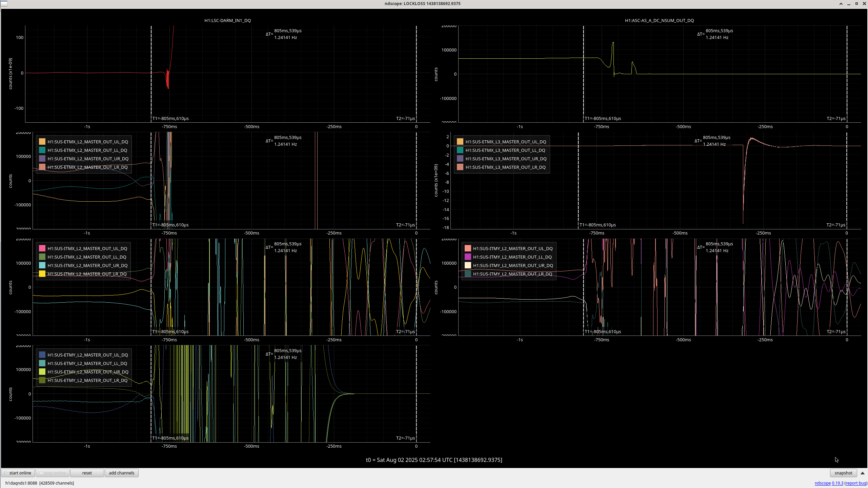Click the T1=-805ms,610µs label in the ITMX plot
868x488 pixels.
coord(170,331)
